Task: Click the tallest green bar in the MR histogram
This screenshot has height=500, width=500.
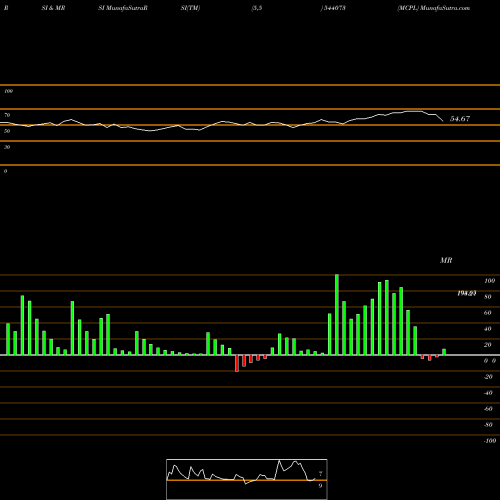Action: click(x=337, y=315)
